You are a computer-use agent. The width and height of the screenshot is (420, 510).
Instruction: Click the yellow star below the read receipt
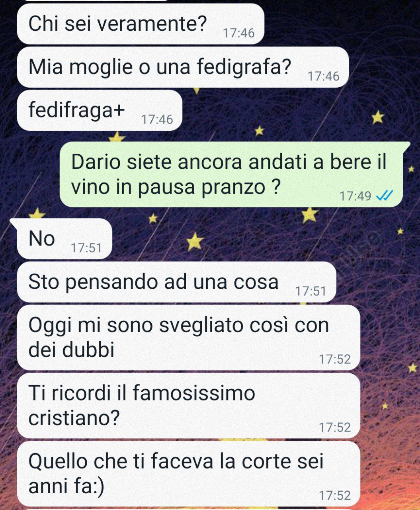(x=309, y=215)
